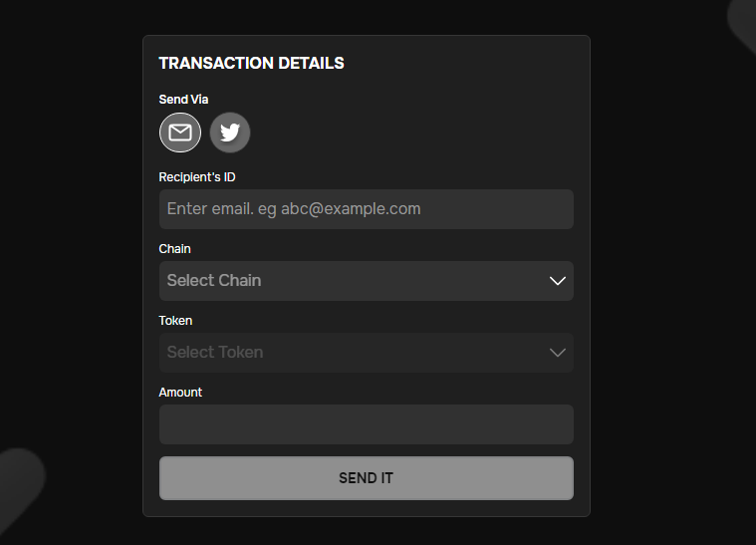
Task: Click the abc@example.com placeholder text
Action: [x=351, y=209]
